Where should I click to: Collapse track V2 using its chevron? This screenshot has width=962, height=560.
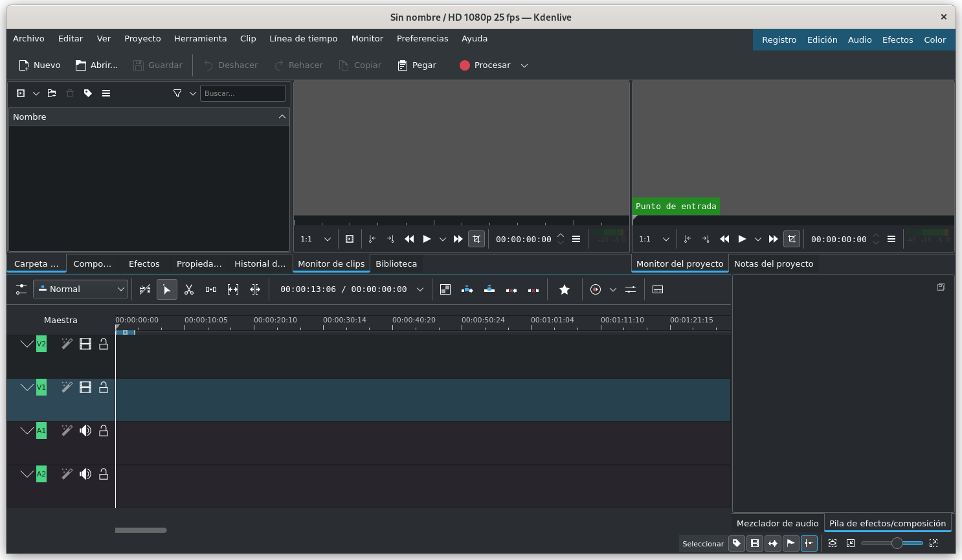pyautogui.click(x=27, y=344)
